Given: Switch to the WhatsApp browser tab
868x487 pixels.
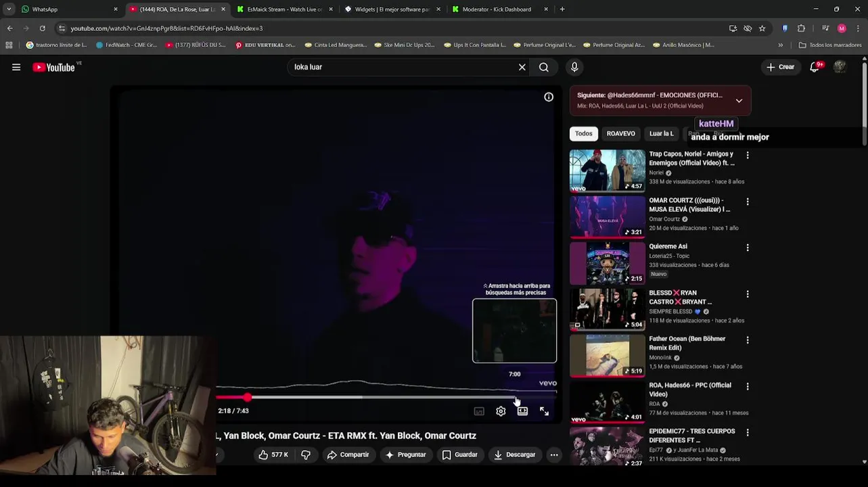Looking at the screenshot, I should point(68,9).
